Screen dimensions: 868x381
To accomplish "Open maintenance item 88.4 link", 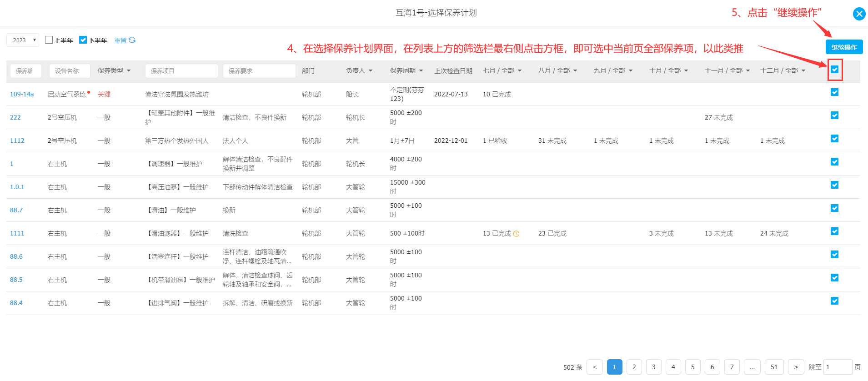I will coord(16,303).
